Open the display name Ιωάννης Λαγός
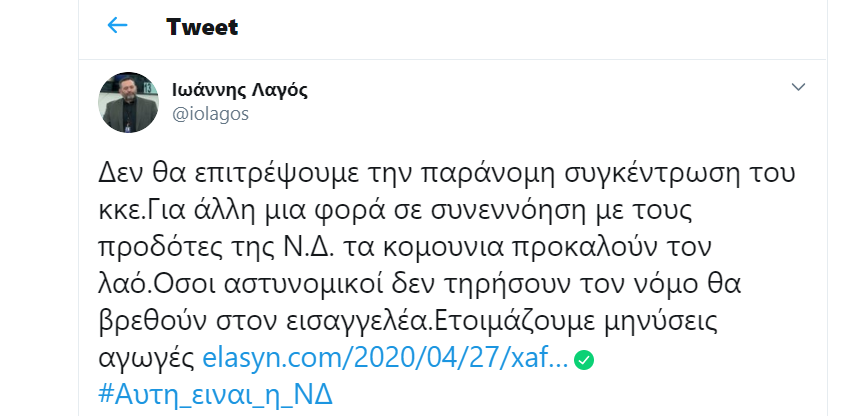 [x=240, y=90]
